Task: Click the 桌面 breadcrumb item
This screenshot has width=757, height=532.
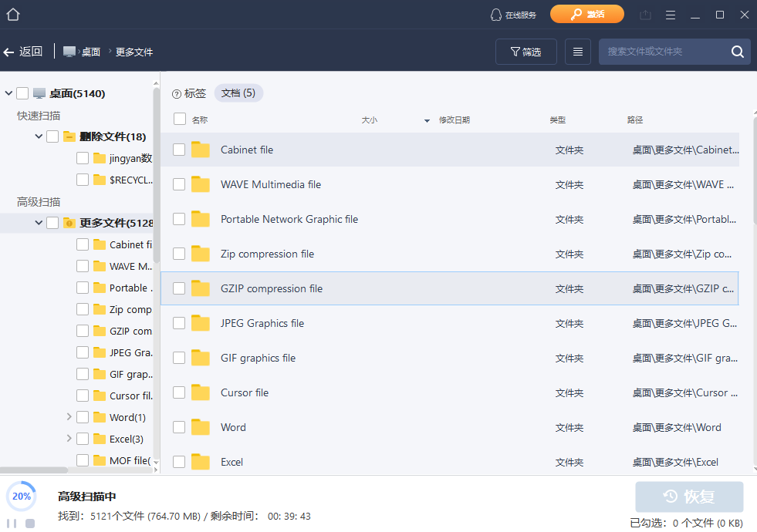Action: 90,52
